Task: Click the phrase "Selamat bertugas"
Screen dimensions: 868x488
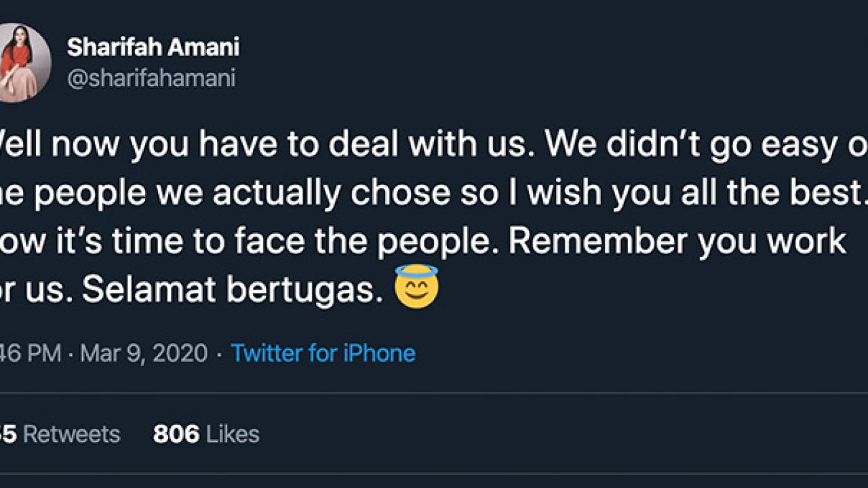Action: tap(228, 288)
